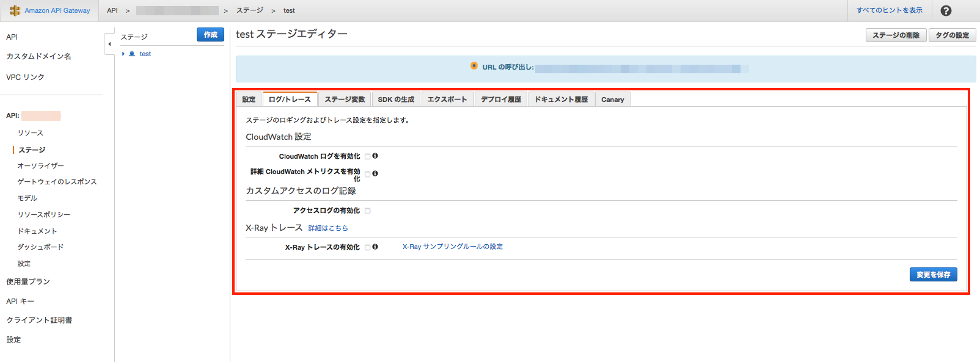980x362 pixels.
Task: Open the X-Ray 詳細はこちら link
Action: click(328, 228)
